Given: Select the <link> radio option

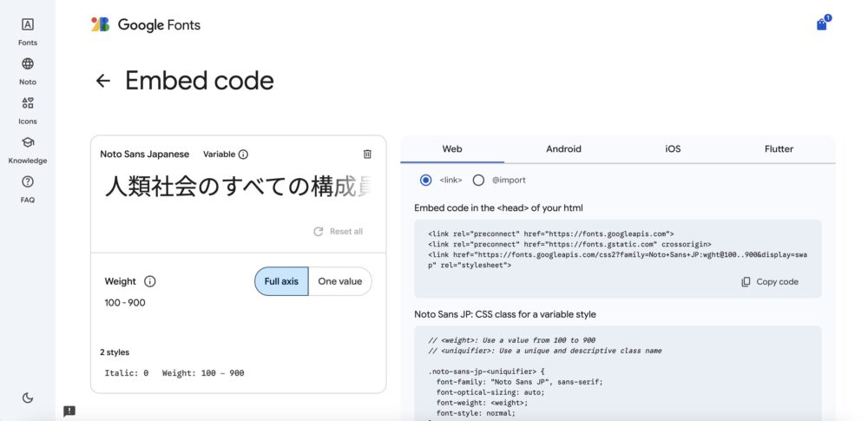Looking at the screenshot, I should coord(425,180).
